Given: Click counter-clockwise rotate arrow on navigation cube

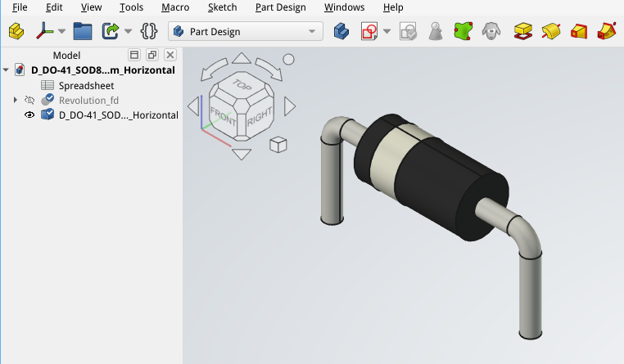Looking at the screenshot, I should coord(213,69).
